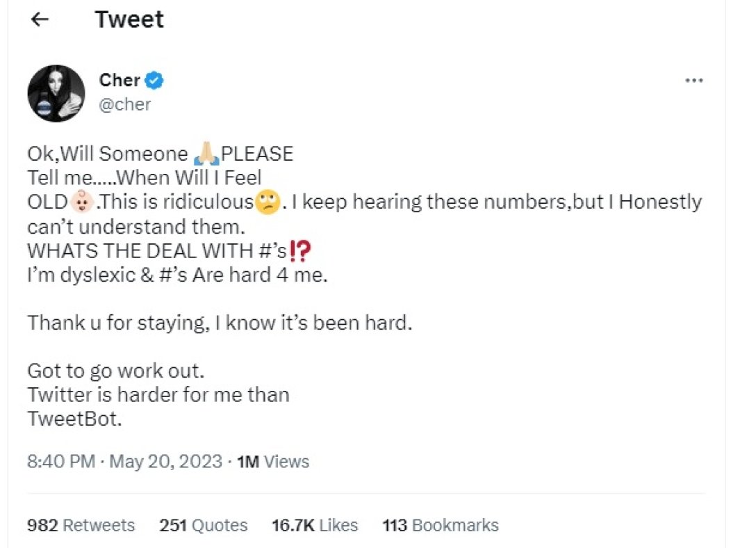Viewport: 756px width, 548px height.
Task: Click the baby emoji after OLD
Action: pos(81,203)
